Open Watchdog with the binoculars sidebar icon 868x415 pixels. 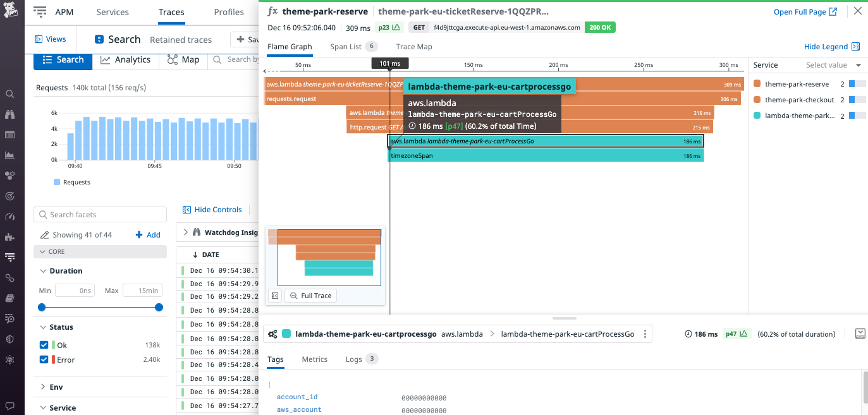click(x=9, y=114)
